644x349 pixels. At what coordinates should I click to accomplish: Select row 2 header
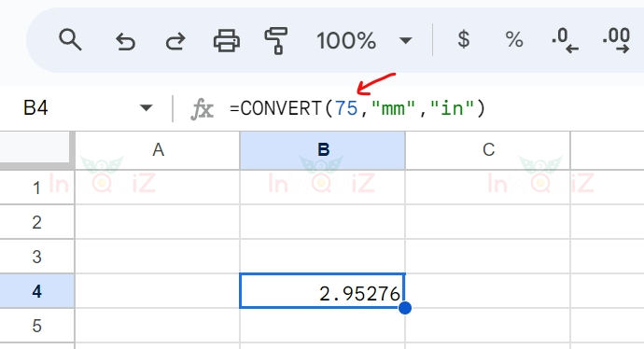coord(37,222)
